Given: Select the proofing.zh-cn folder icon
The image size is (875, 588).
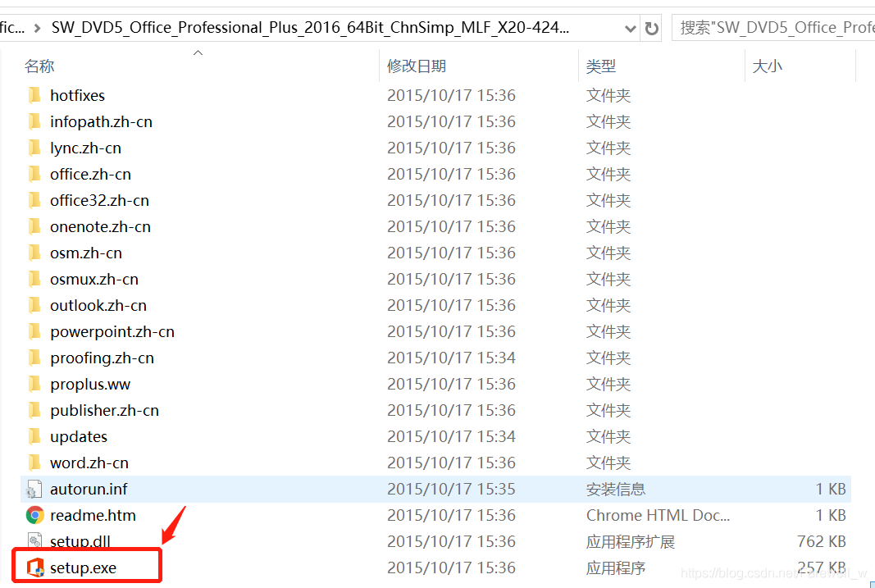Looking at the screenshot, I should (34, 358).
